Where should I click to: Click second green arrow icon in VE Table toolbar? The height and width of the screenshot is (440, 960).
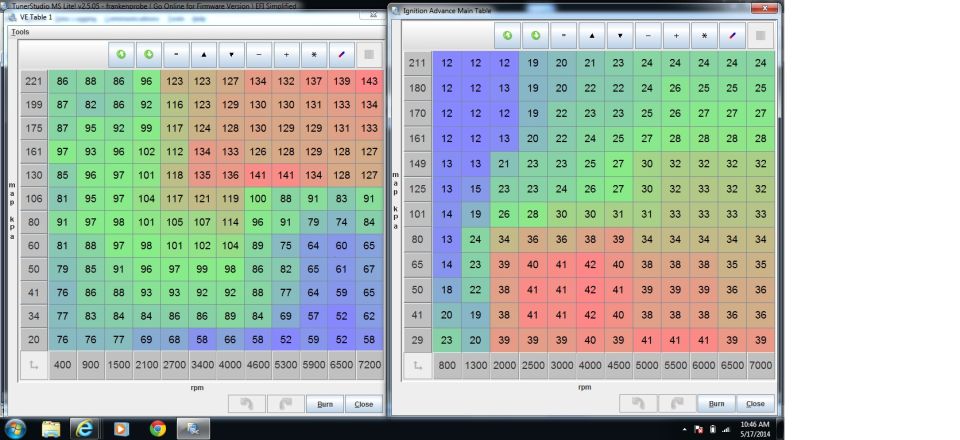pyautogui.click(x=148, y=54)
